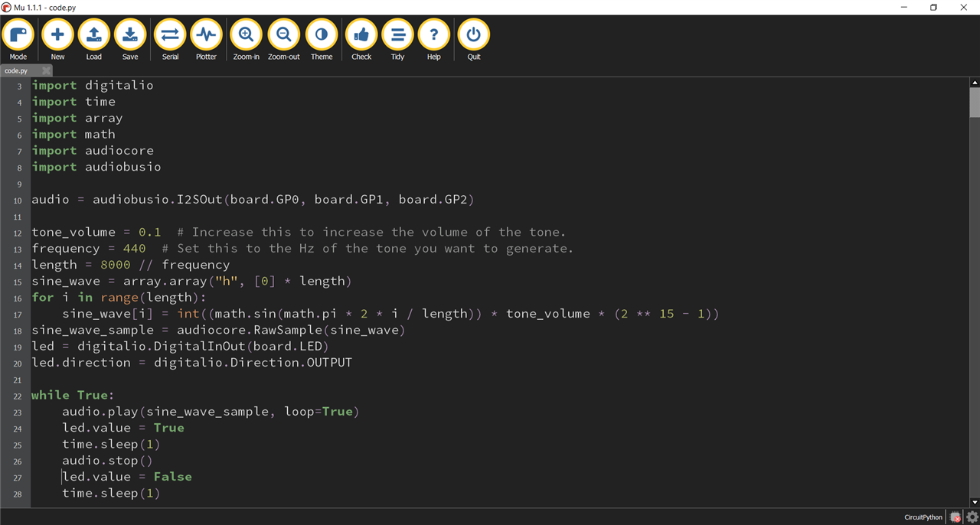Click 'led.value = True' line
980x525 pixels.
[123, 428]
